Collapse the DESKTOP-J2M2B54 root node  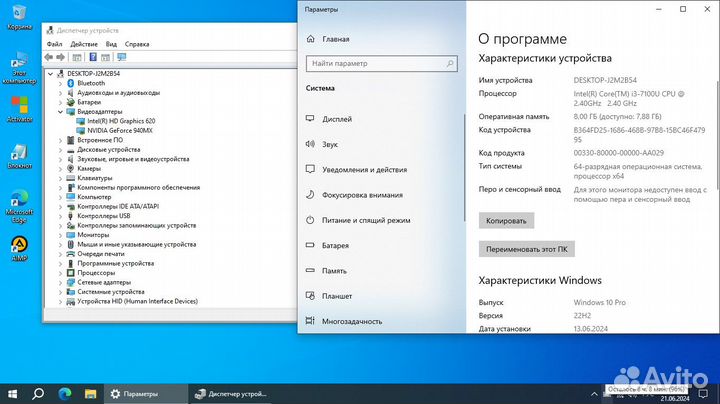coord(51,73)
